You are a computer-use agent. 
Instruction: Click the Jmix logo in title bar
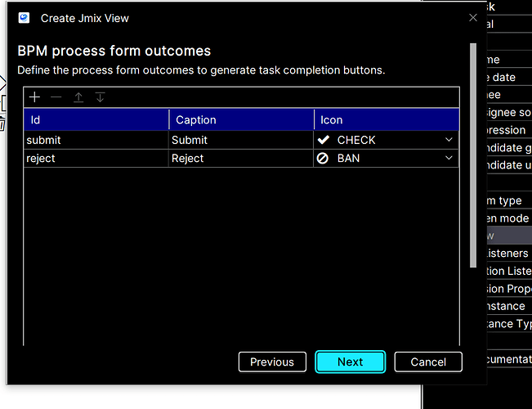pos(24,18)
